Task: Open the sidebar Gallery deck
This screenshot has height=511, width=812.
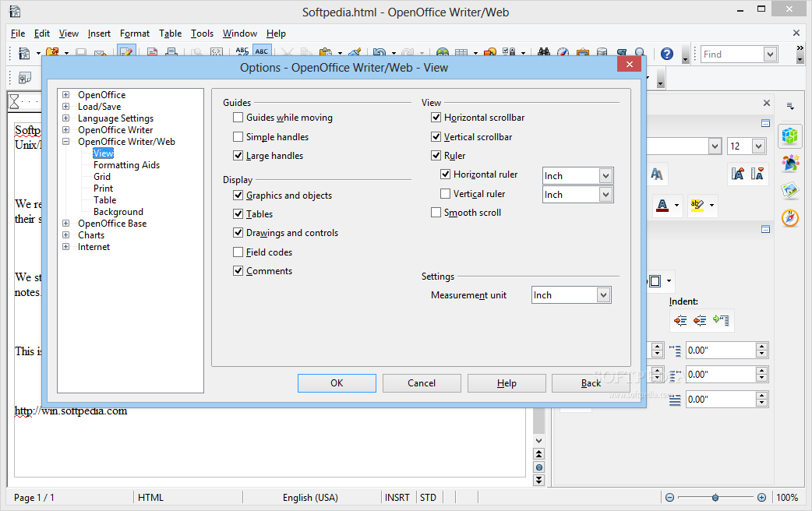Action: click(x=789, y=191)
